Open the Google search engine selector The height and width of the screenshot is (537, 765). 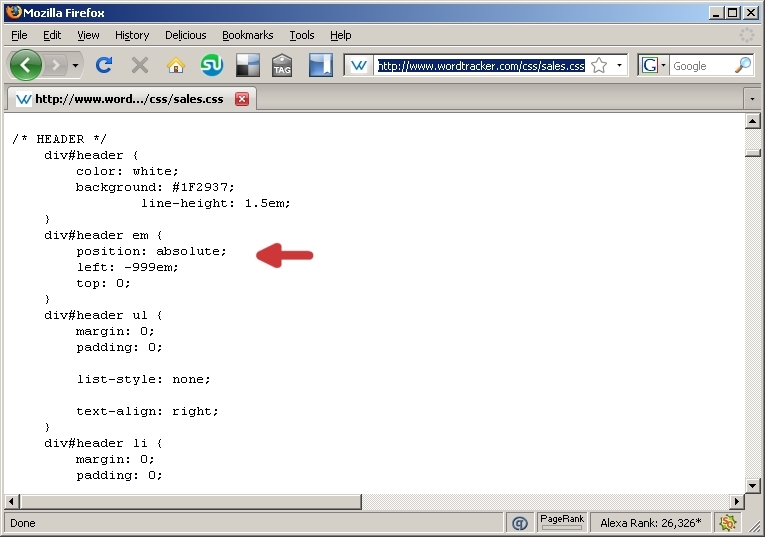point(654,65)
